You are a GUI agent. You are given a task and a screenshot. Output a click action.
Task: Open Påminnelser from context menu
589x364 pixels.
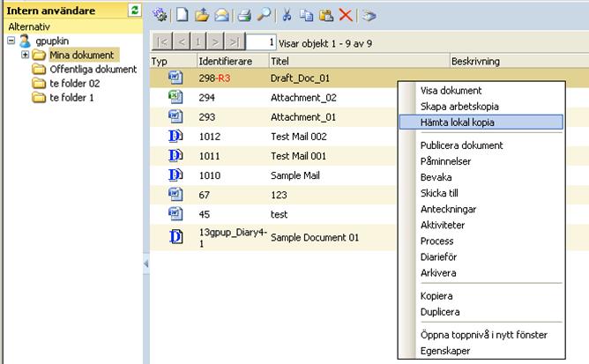coord(445,161)
